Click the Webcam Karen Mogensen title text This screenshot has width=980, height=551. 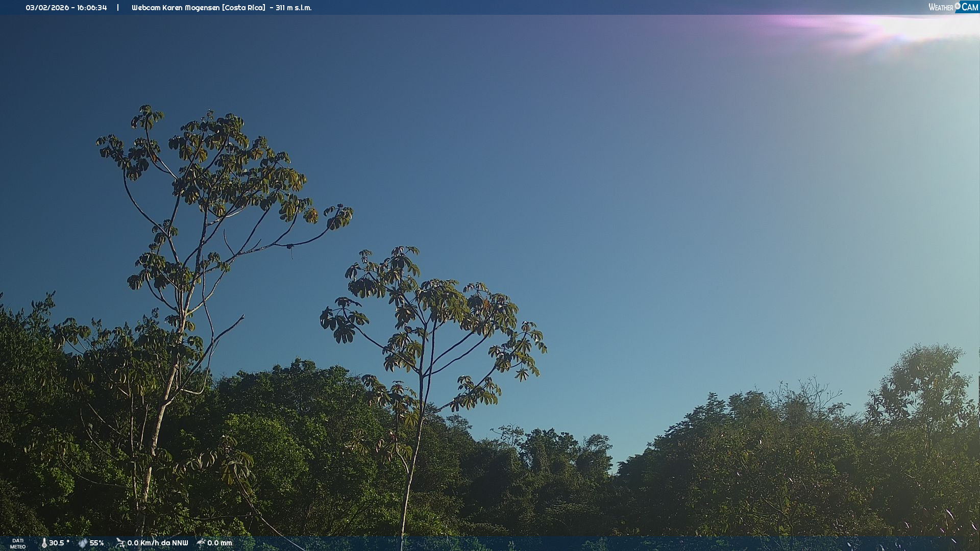click(x=176, y=8)
